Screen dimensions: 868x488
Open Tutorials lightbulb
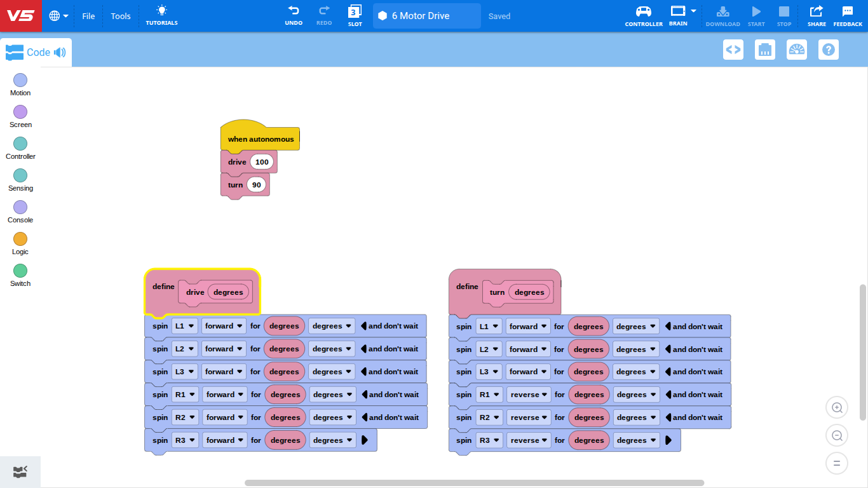(x=161, y=15)
